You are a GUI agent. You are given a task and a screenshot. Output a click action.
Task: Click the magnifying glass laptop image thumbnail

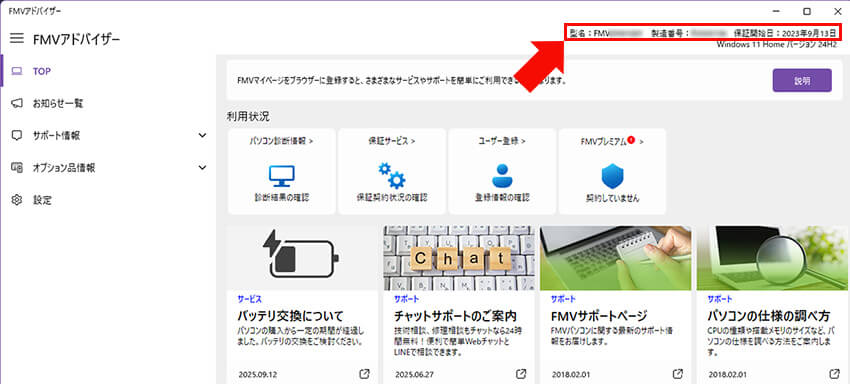click(772, 258)
